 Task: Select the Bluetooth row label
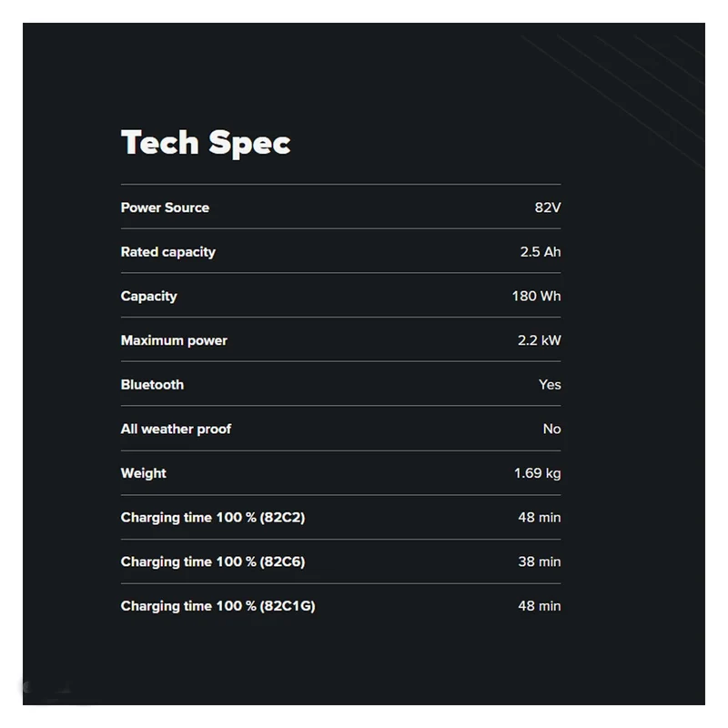tap(152, 385)
